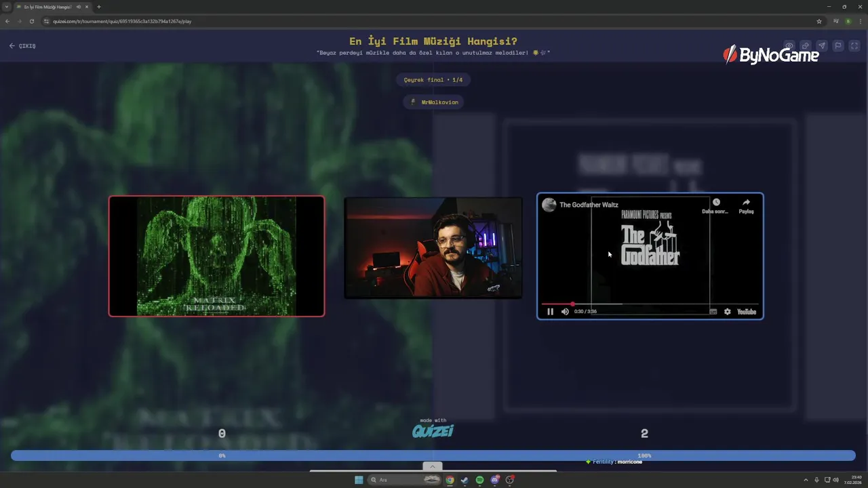
Task: Click the channel avatar in YouTube player
Action: click(x=549, y=205)
